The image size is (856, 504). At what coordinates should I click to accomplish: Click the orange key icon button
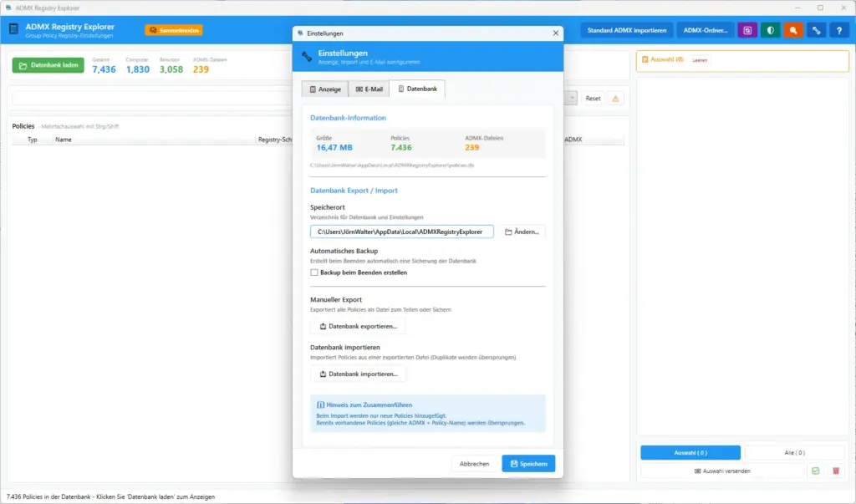[x=793, y=30]
